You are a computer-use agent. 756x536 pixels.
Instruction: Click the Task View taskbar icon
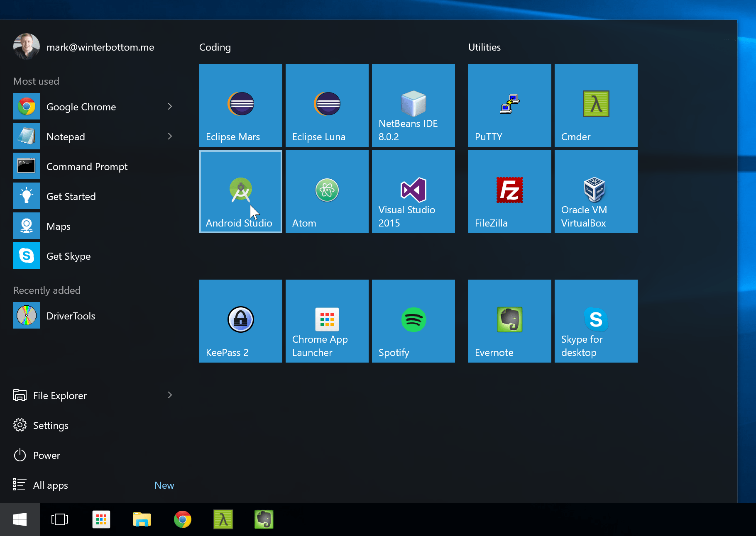[x=59, y=519]
